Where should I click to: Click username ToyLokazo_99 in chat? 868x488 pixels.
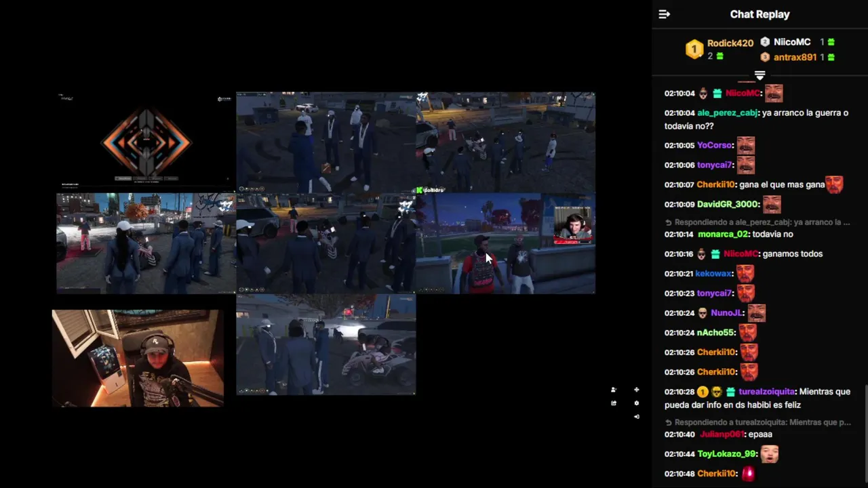726,454
